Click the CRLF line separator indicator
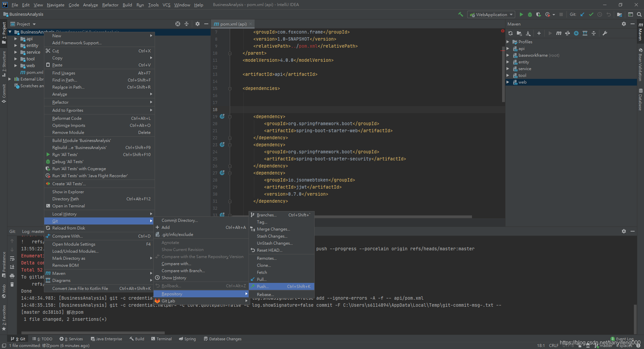 click(554, 345)
